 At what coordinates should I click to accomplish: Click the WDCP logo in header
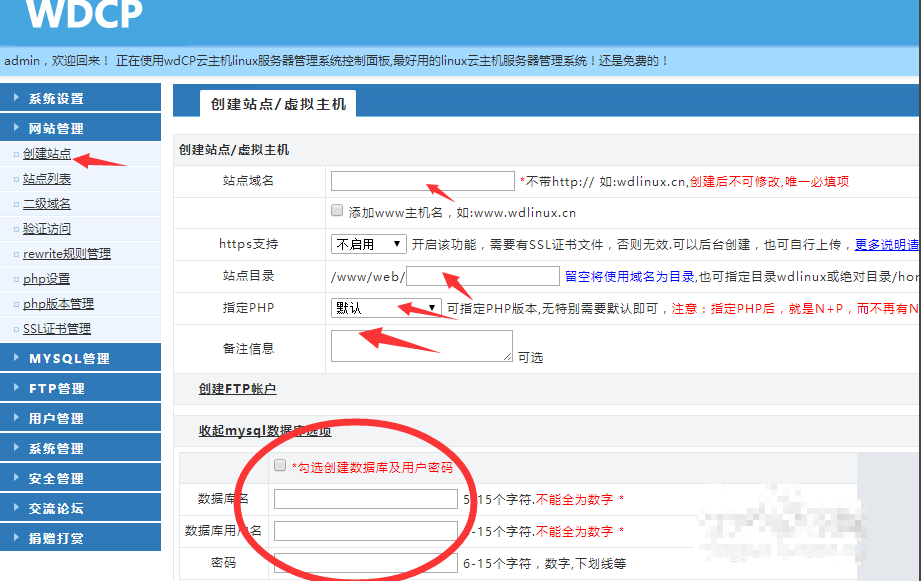84,15
